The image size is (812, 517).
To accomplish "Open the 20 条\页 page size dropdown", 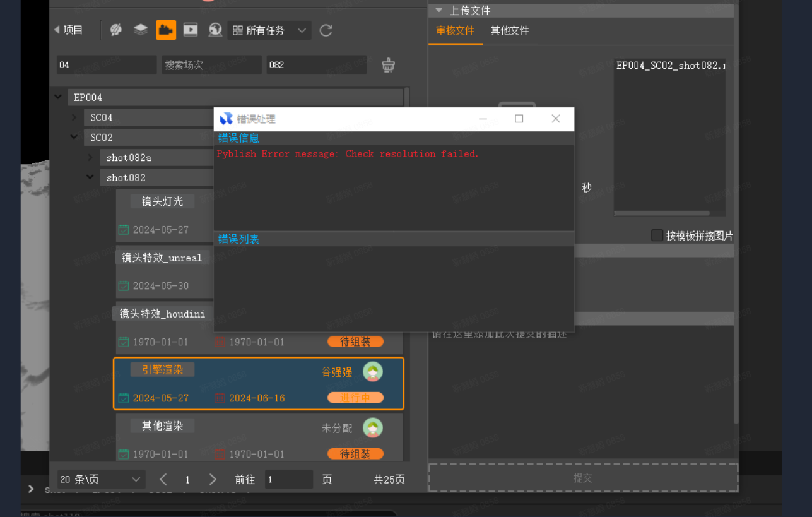I will click(x=101, y=480).
